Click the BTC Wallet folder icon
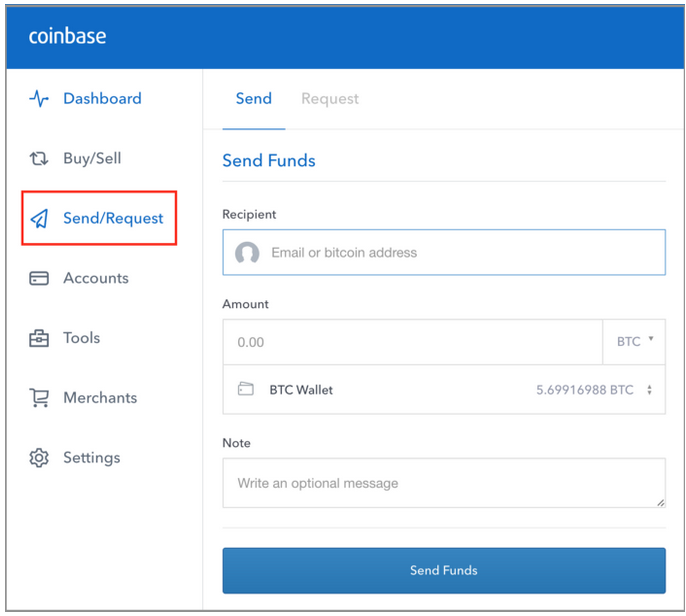Screen dimensions: 686x616 (x=246, y=390)
